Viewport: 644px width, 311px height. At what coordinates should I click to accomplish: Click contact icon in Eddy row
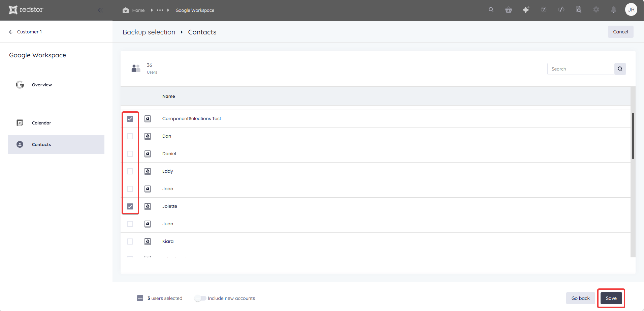click(148, 171)
